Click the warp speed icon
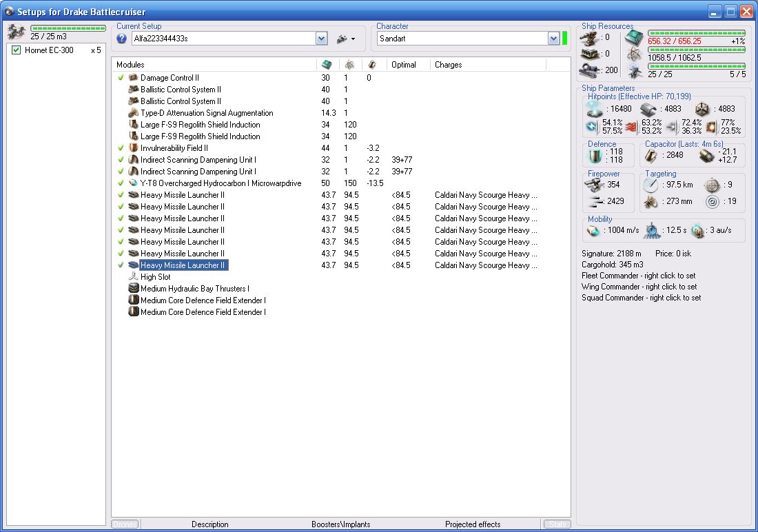758x532 pixels. (698, 230)
